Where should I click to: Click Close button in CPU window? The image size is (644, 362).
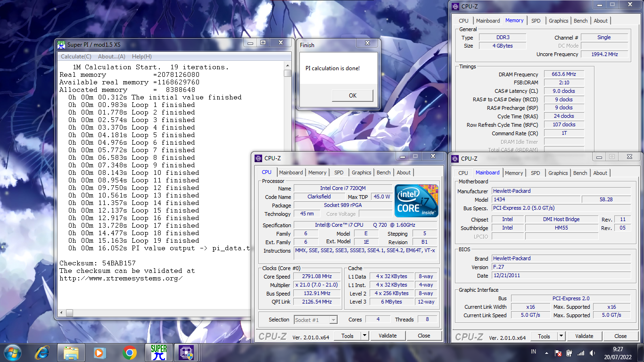coord(424,336)
